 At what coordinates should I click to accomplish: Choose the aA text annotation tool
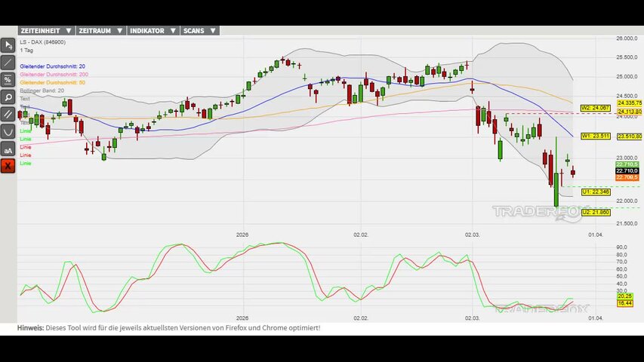pyautogui.click(x=8, y=149)
